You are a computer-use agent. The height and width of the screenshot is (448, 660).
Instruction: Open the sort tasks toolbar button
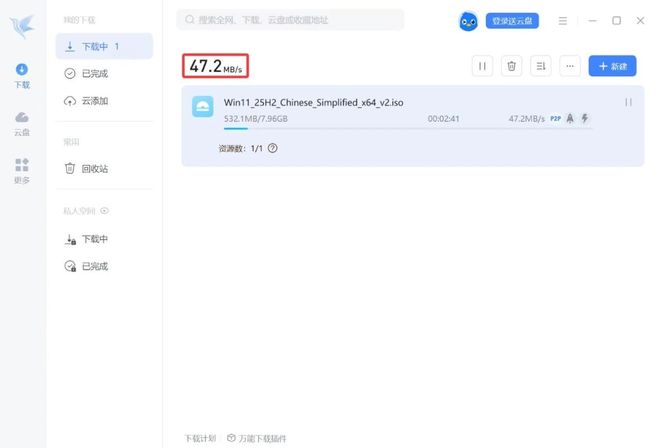tap(541, 66)
